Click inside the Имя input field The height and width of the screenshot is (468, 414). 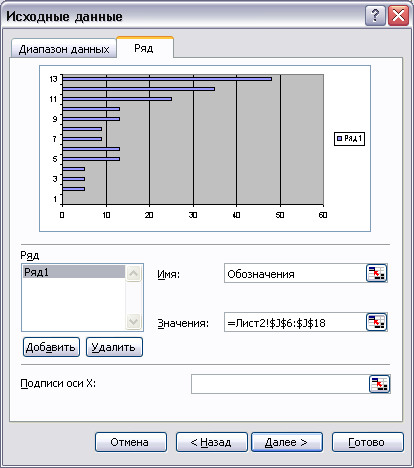[x=295, y=273]
